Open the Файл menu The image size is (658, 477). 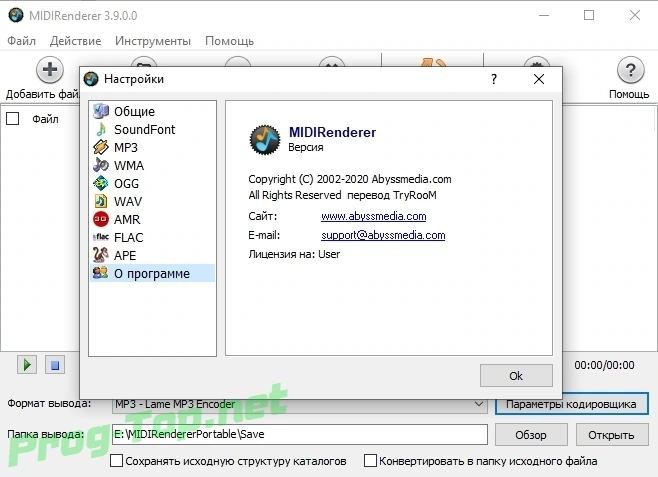click(x=21, y=41)
